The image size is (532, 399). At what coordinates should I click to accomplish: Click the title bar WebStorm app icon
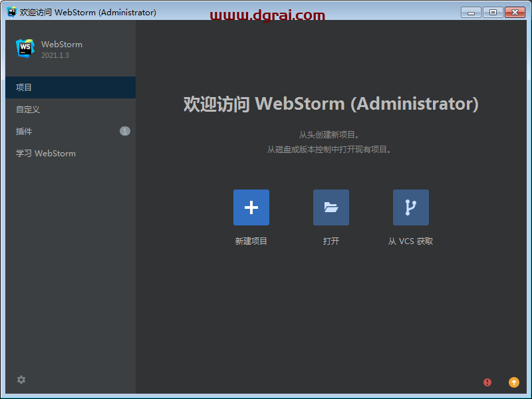[11, 12]
